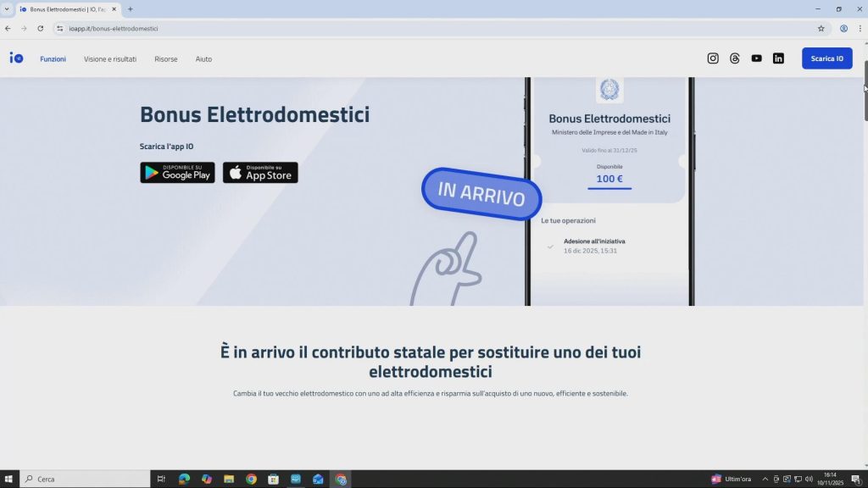Image resolution: width=868 pixels, height=488 pixels.
Task: Click the Google Play download badge
Action: [177, 173]
